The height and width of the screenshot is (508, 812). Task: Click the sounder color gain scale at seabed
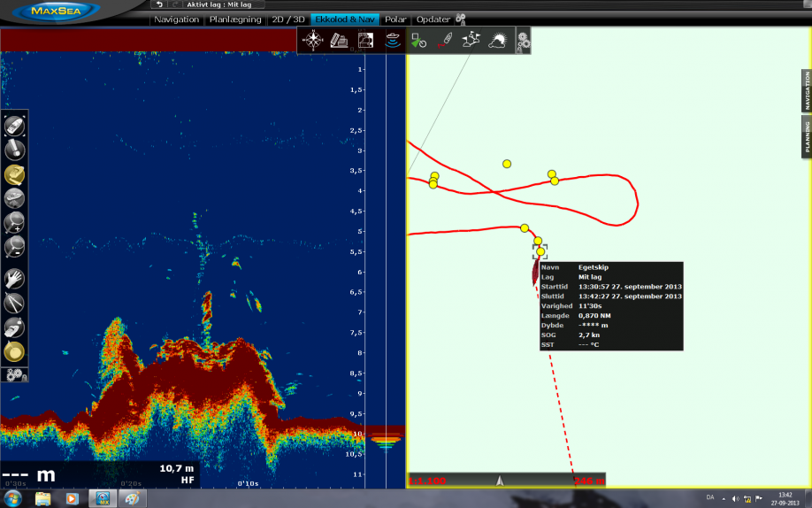point(387,437)
